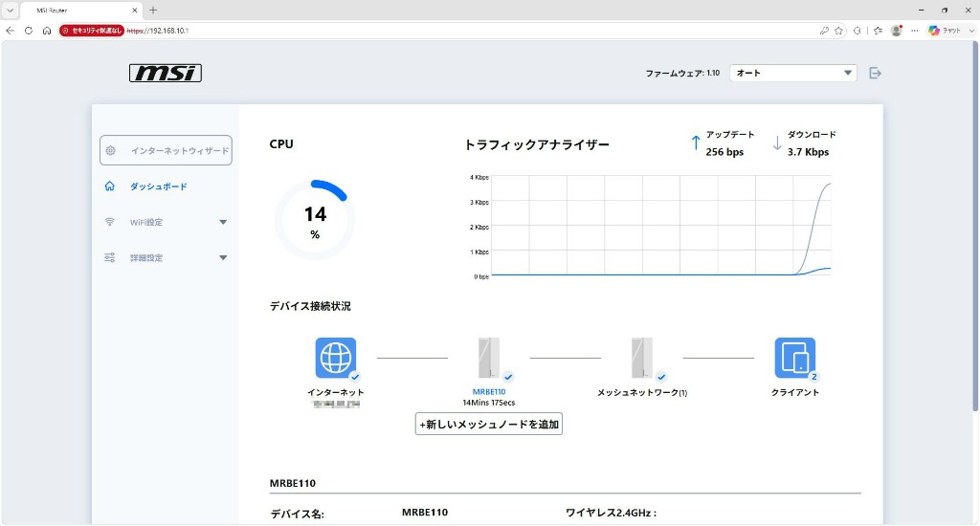Screen dimensions: 980x526
Task: Expand the 詳細設定 menu arrow
Action: click(x=223, y=257)
